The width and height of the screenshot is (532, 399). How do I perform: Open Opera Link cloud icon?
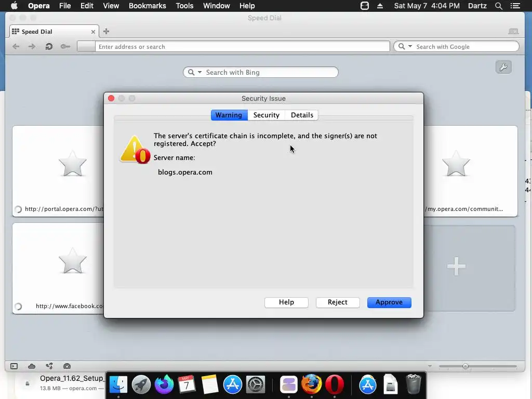32,366
